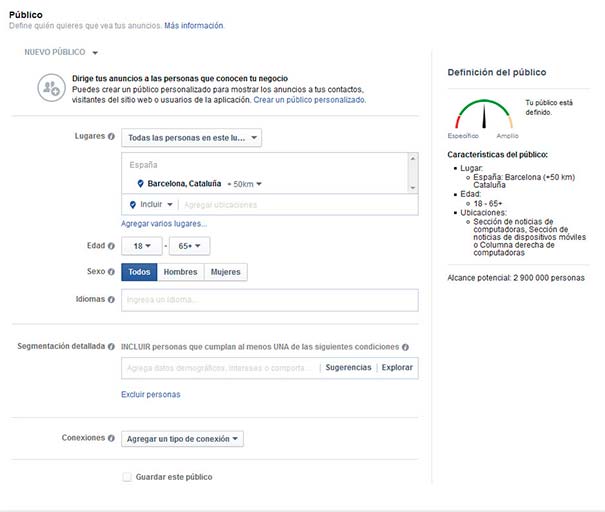Click the Idiomas input field
The width and height of the screenshot is (605, 512).
click(270, 300)
